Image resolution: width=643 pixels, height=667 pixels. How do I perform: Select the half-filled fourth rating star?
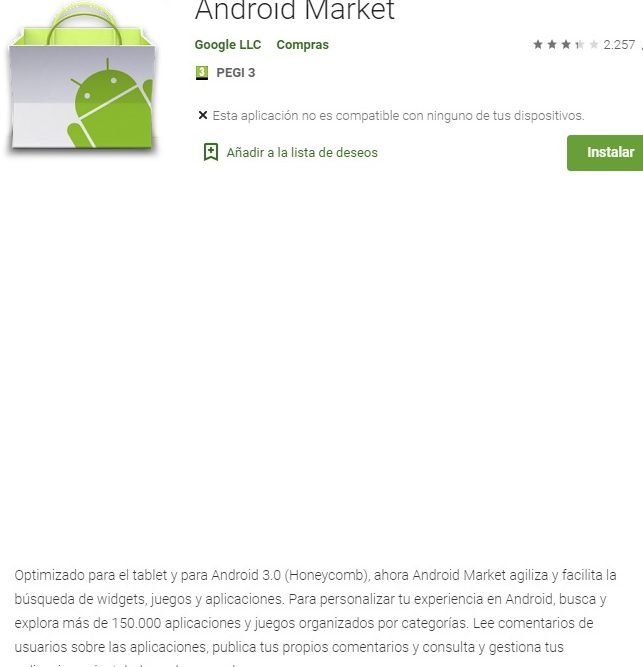(580, 44)
